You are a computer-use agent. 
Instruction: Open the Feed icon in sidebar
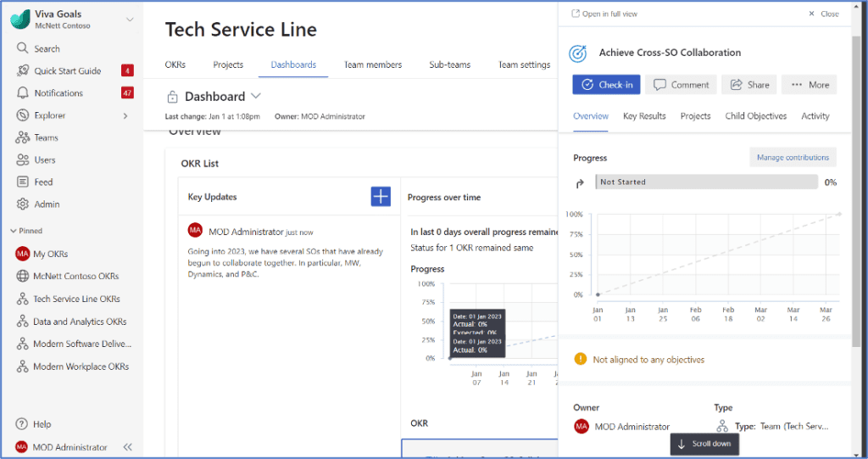[23, 182]
